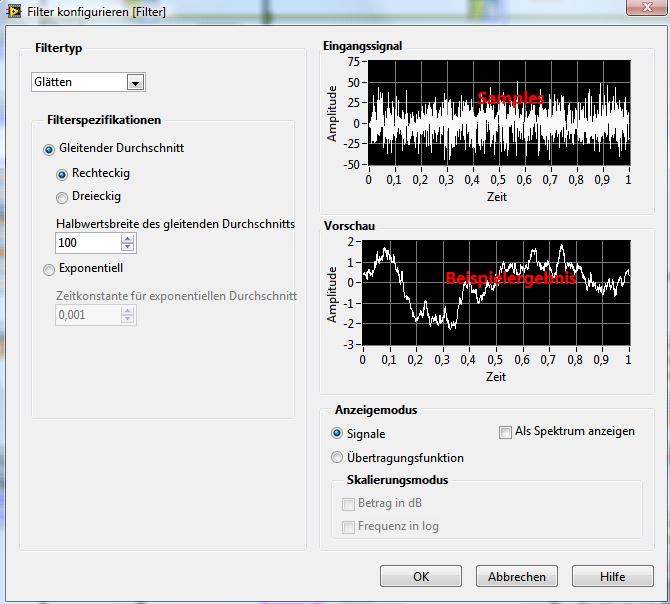670x604 pixels.
Task: Confirm with the OK button
Action: click(421, 576)
